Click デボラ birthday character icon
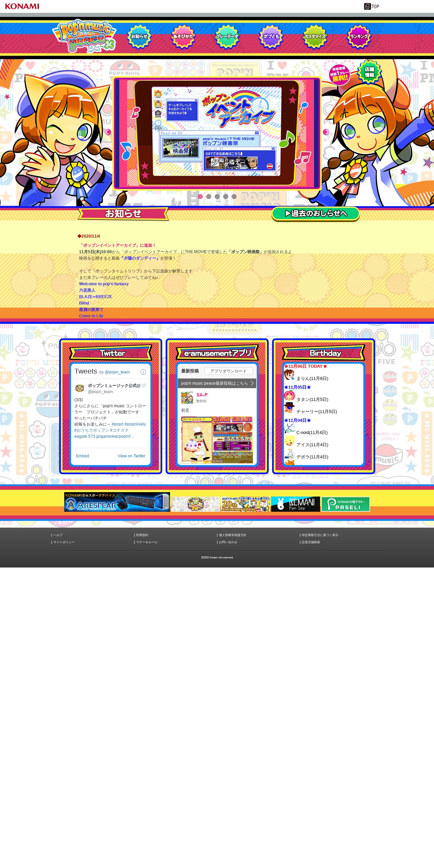 coord(289,454)
